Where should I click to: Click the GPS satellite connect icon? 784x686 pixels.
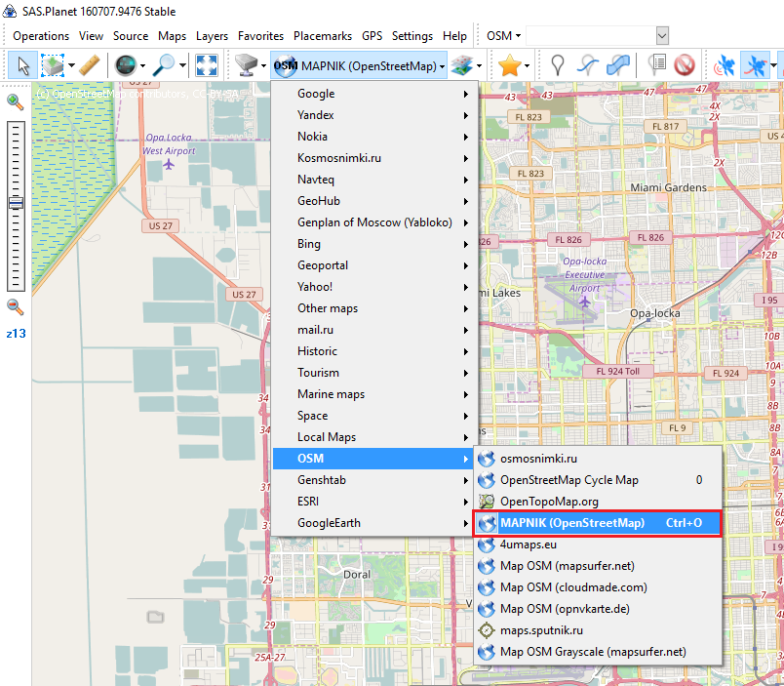724,65
